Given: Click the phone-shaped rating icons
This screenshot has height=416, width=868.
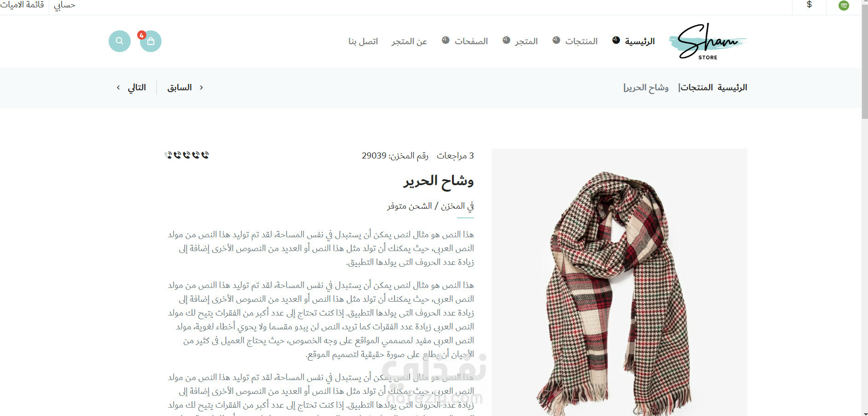Looking at the screenshot, I should (187, 155).
